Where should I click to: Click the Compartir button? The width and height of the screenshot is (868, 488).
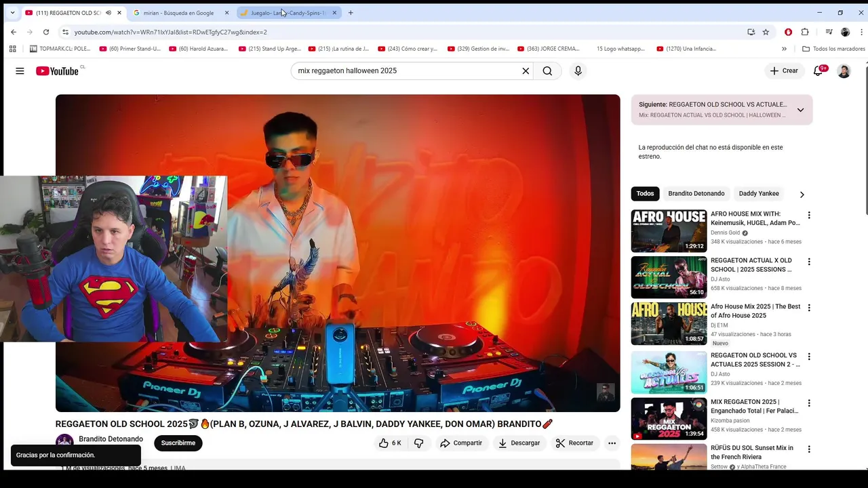pyautogui.click(x=461, y=443)
